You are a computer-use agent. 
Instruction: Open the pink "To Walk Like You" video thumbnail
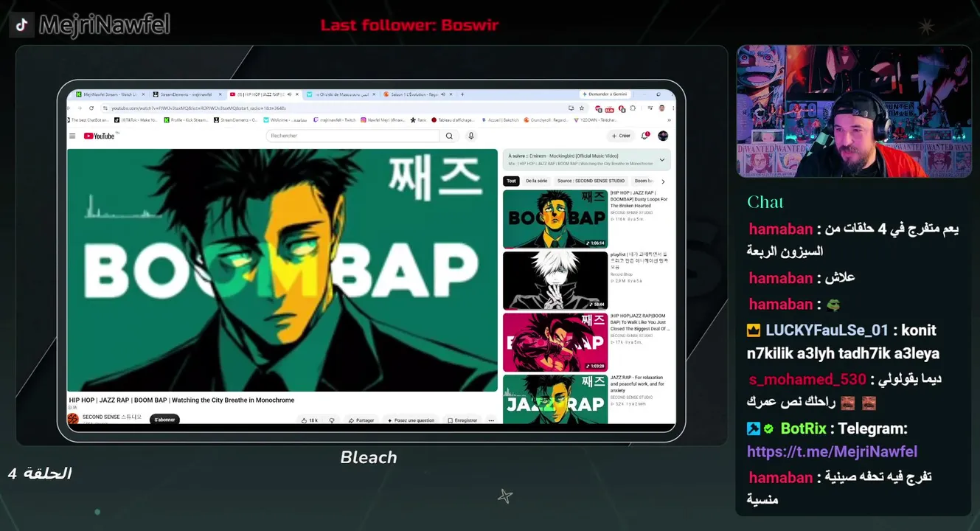point(555,342)
